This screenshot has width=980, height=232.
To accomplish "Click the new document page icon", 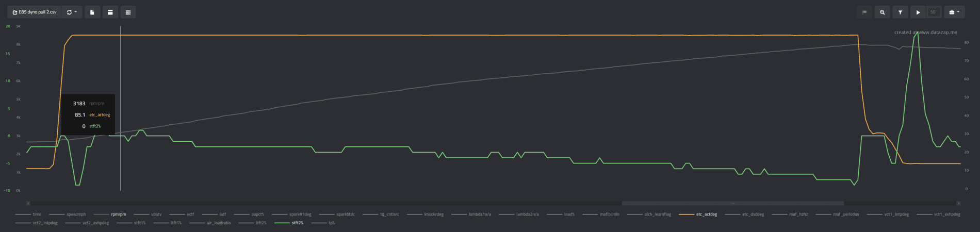I will (92, 12).
